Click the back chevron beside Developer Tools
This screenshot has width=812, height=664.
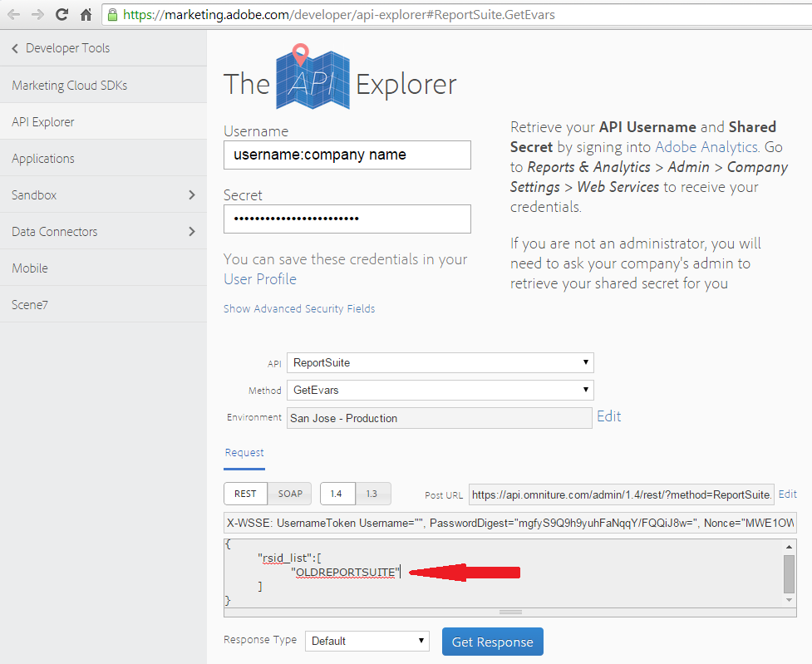point(15,48)
